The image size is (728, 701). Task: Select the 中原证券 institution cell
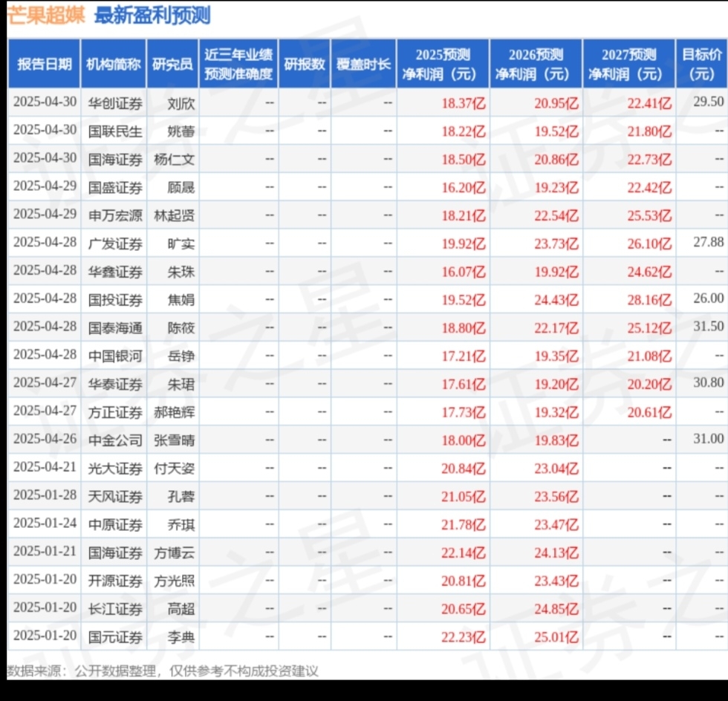coord(115,524)
